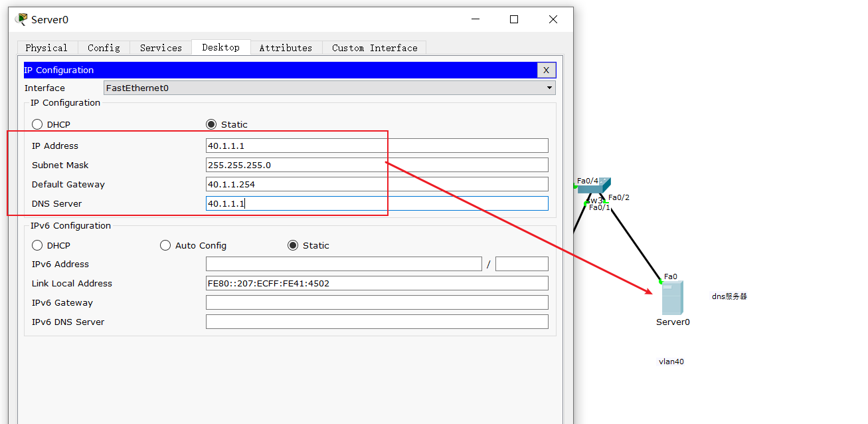Select the Server0 device icon in topology

click(x=672, y=298)
